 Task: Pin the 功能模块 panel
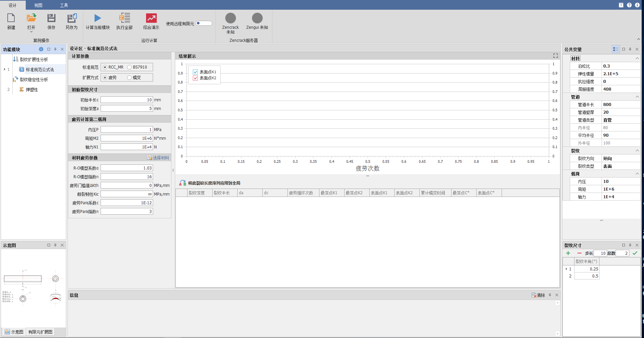pyautogui.click(x=55, y=49)
